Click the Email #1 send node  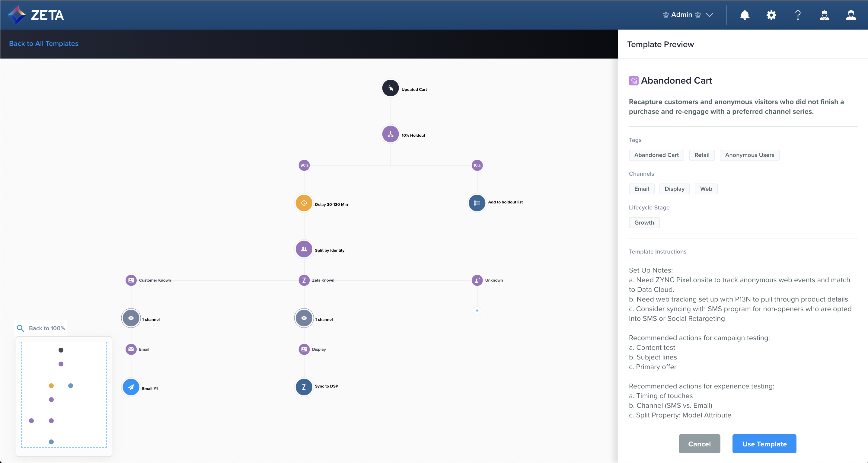point(131,387)
